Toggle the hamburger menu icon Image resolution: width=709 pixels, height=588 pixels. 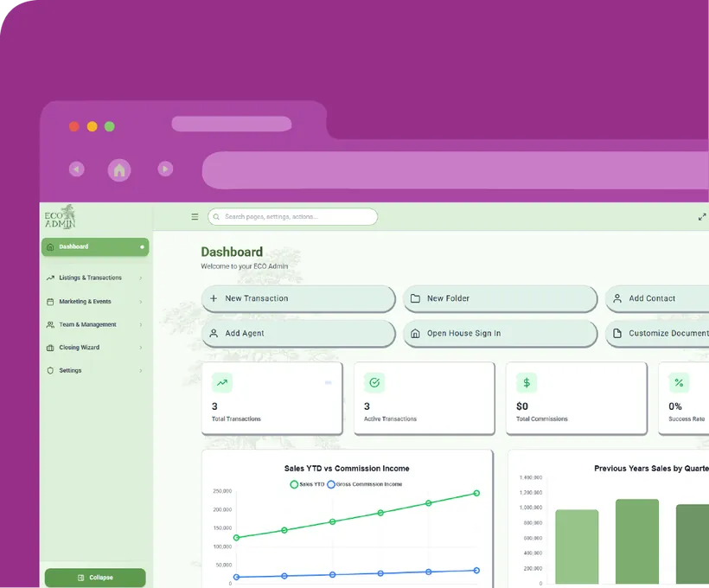195,217
